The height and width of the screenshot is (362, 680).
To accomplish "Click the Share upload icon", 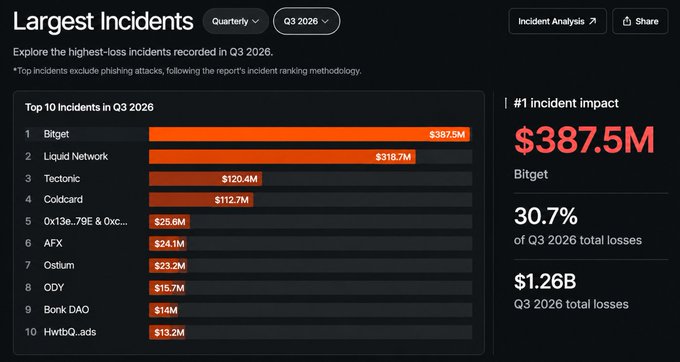I will coord(626,21).
